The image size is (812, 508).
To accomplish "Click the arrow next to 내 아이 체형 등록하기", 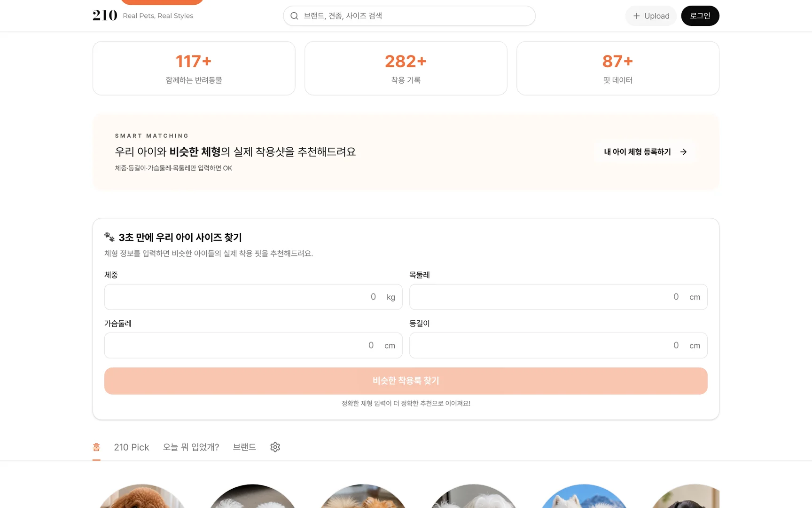I will point(684,152).
